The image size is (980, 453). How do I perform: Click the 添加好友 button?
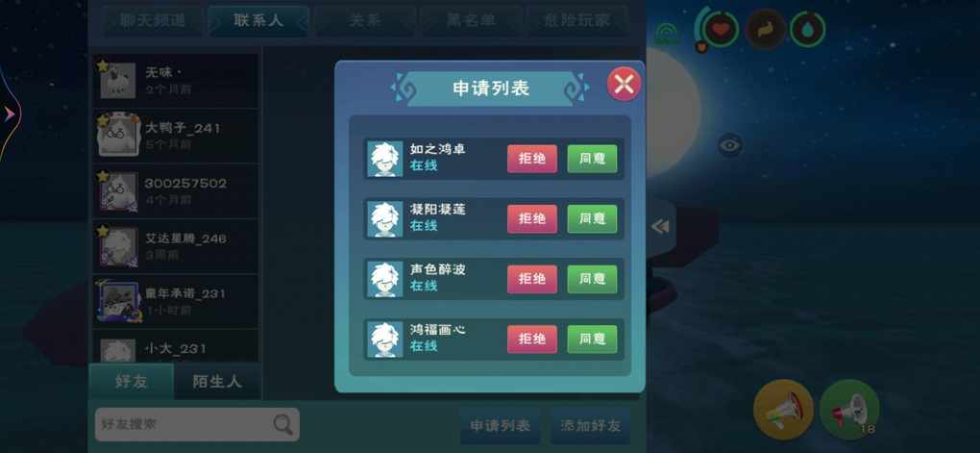tap(590, 425)
